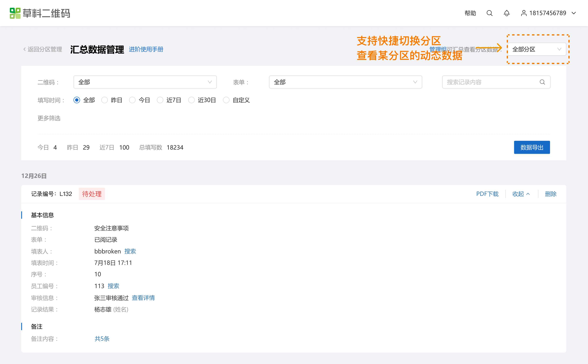Click the 草料二维码 logo icon
588x364 pixels.
[15, 13]
